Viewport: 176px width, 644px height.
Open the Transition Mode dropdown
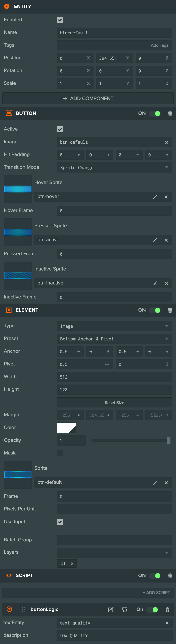pyautogui.click(x=114, y=167)
